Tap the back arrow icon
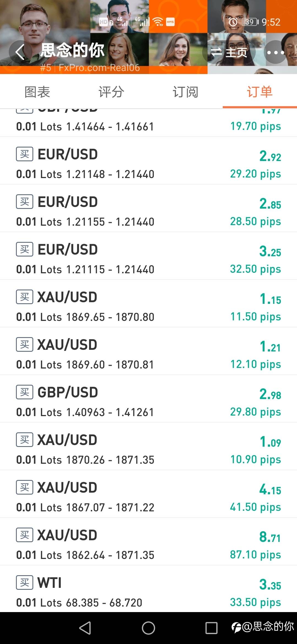 click(x=20, y=52)
